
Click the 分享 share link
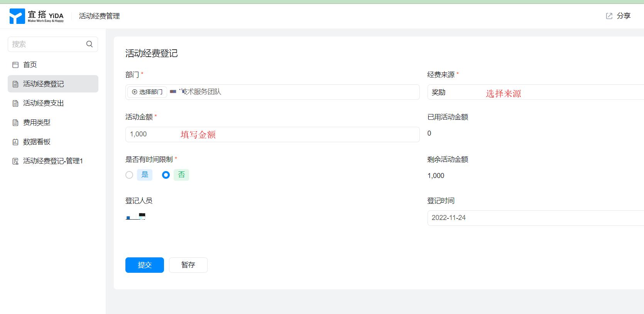(618, 16)
